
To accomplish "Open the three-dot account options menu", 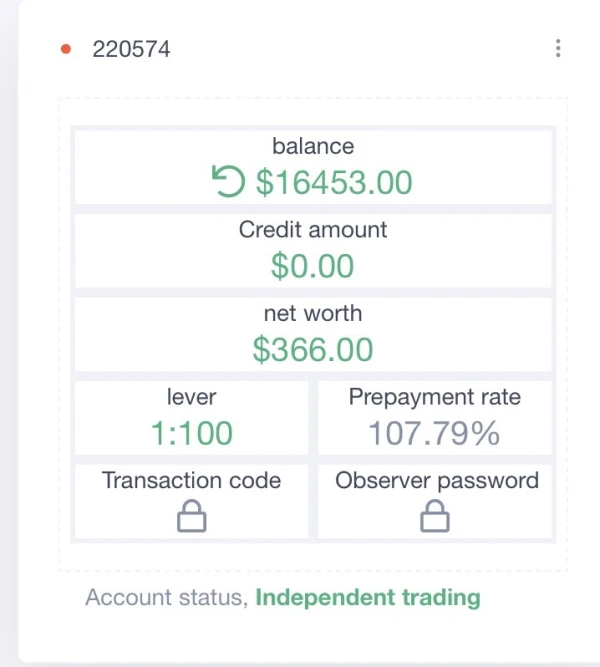I will [x=557, y=48].
